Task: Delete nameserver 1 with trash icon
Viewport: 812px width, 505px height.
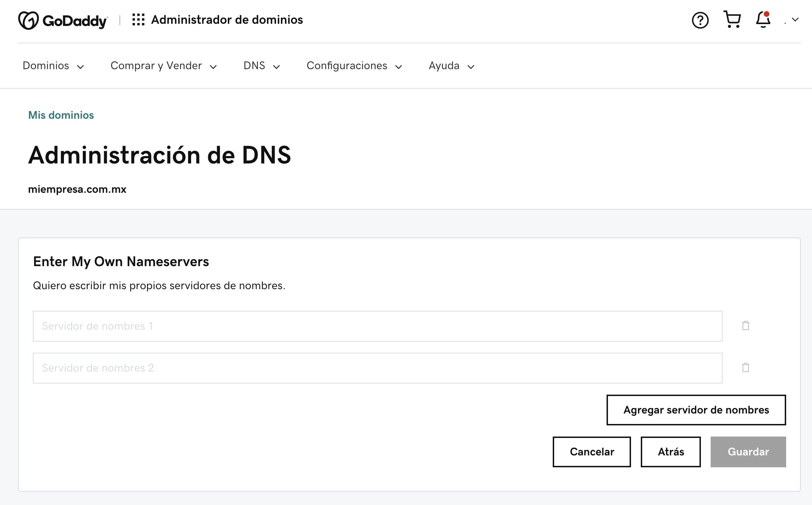Action: tap(746, 326)
